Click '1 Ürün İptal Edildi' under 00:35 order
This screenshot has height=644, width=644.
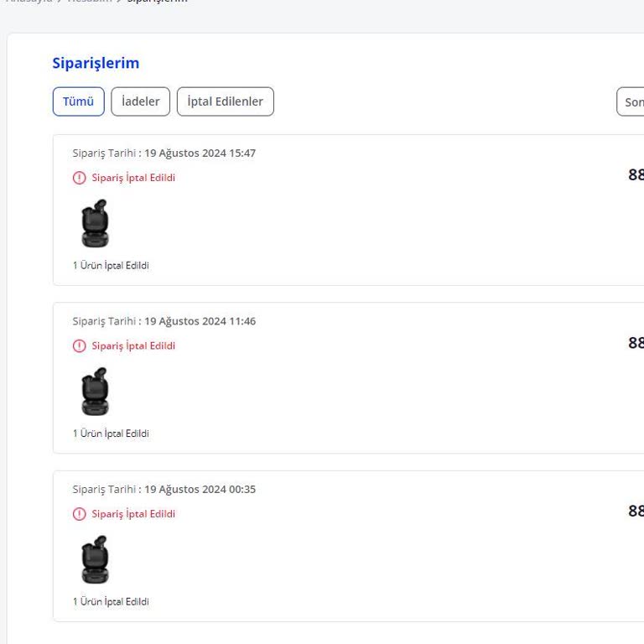(111, 601)
